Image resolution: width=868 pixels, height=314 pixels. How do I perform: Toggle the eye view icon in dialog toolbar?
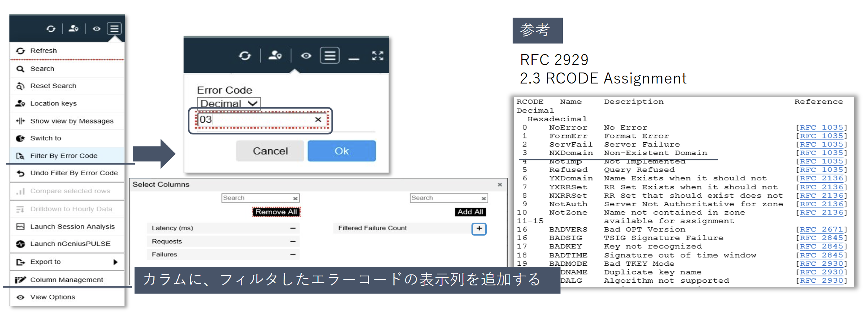306,56
